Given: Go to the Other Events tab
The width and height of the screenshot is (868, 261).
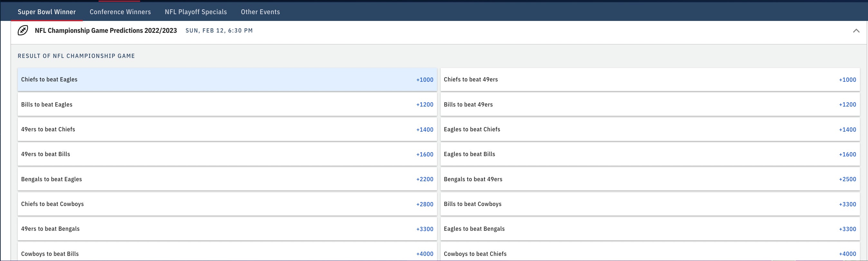Looking at the screenshot, I should pos(260,12).
